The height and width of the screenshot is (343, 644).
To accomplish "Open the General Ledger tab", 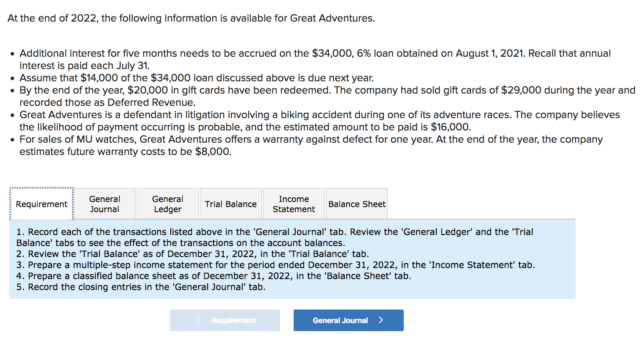I will coord(168,204).
